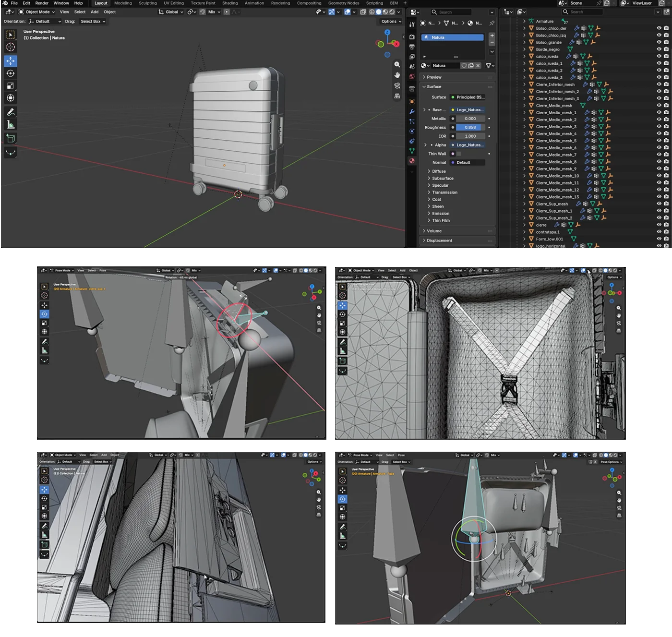Toggle fake user shield for Natura material

464,66
